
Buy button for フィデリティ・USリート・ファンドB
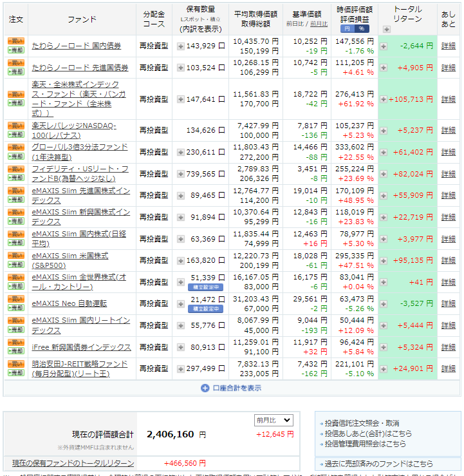point(16,169)
